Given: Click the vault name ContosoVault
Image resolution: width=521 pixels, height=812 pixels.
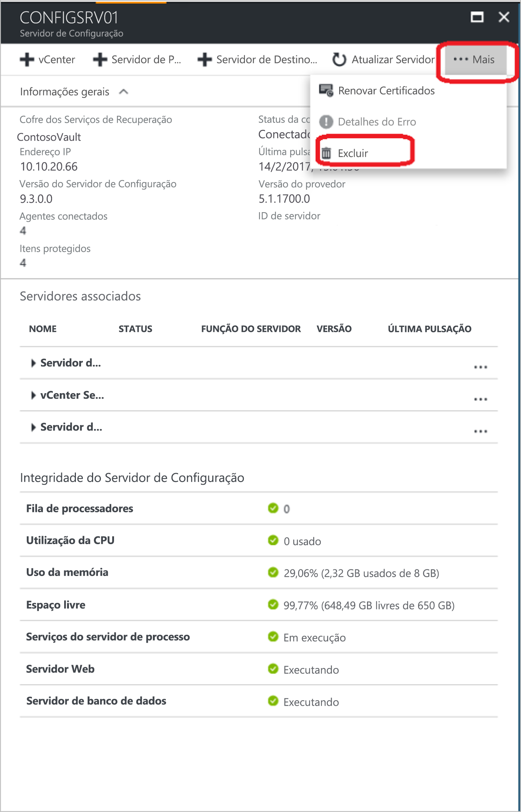Looking at the screenshot, I should point(49,137).
